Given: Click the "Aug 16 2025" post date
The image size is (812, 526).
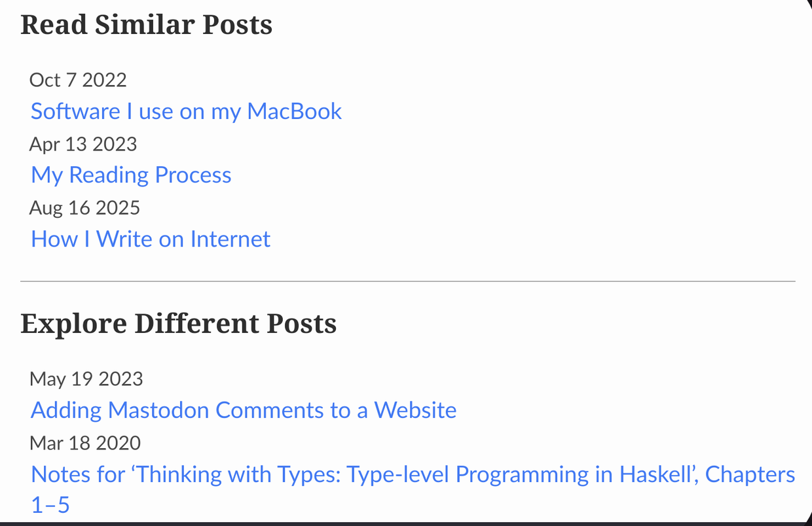Looking at the screenshot, I should [84, 208].
